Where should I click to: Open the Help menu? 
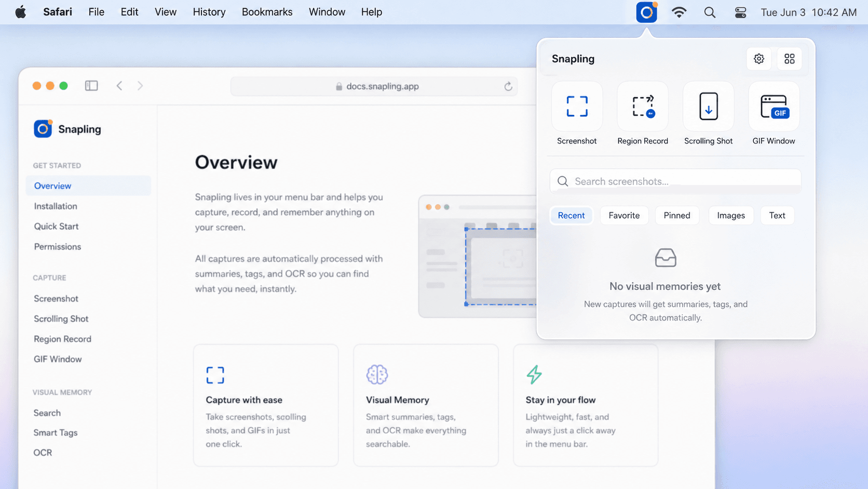coord(372,12)
